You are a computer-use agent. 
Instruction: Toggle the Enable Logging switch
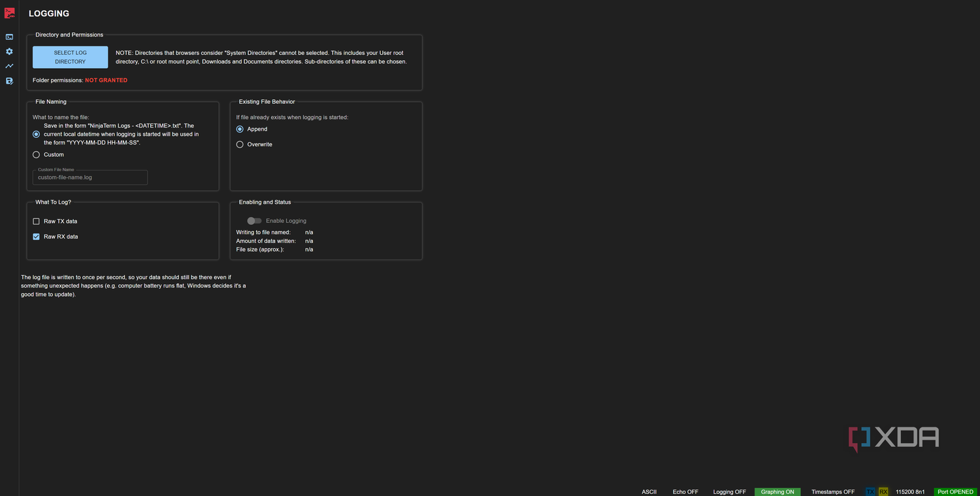tap(254, 221)
